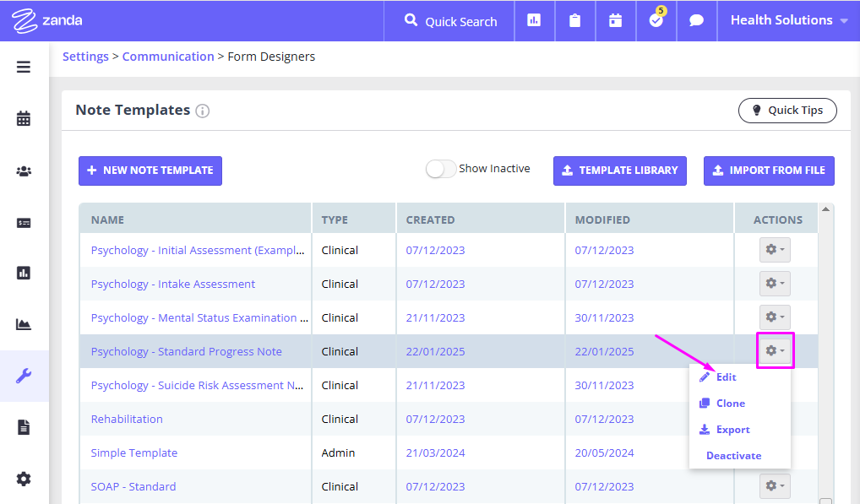Open the calendar icon in the top bar
The image size is (860, 504).
[x=615, y=19]
